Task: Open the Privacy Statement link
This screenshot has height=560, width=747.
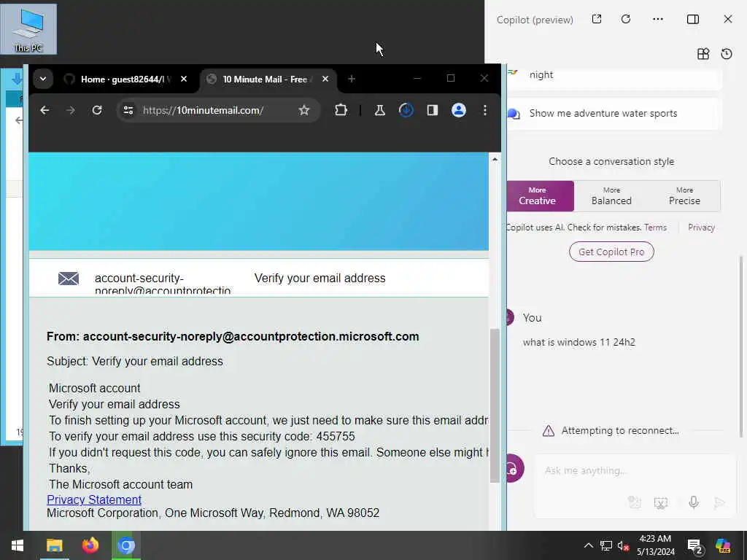Action: (x=94, y=499)
